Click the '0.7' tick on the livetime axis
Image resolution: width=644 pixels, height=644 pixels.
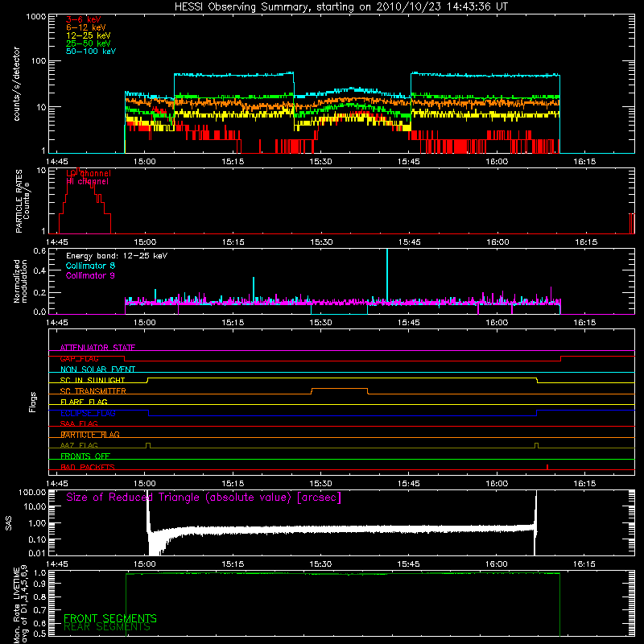coord(39,609)
